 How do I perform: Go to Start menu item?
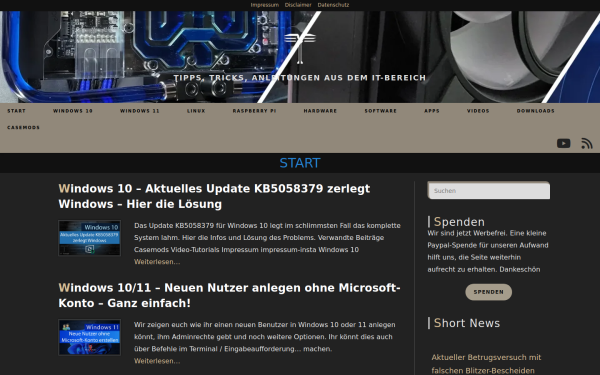16,111
